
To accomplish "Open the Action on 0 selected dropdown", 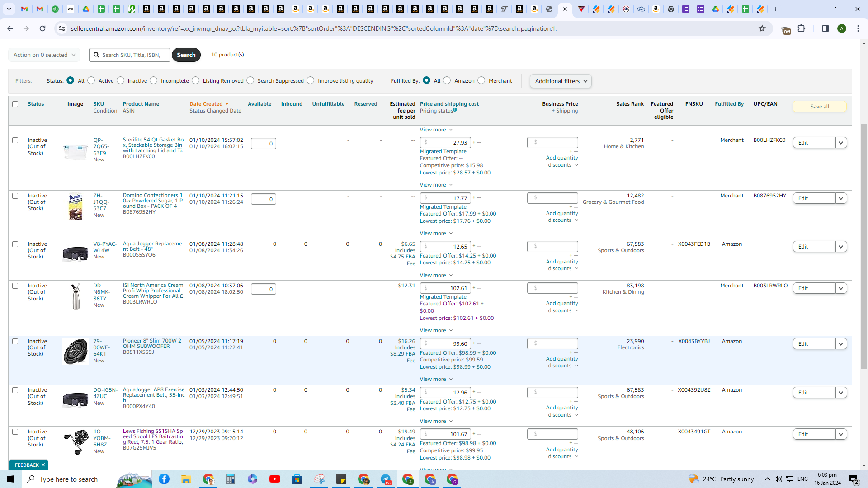I will tap(44, 55).
